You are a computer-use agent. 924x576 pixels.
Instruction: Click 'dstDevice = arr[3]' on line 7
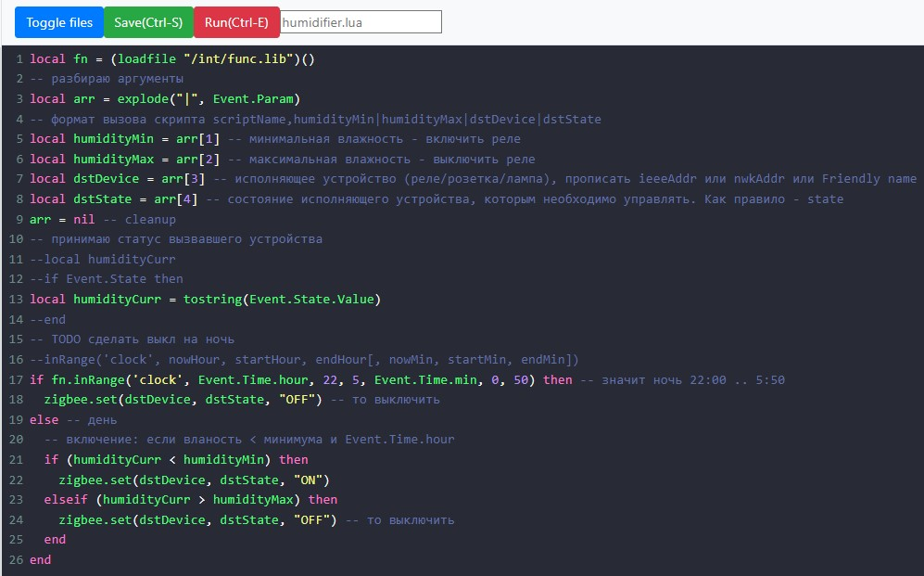click(139, 179)
